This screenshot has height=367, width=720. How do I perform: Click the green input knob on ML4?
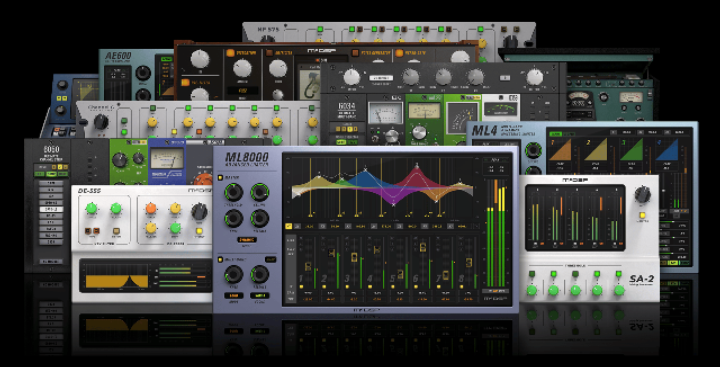[x=533, y=150]
